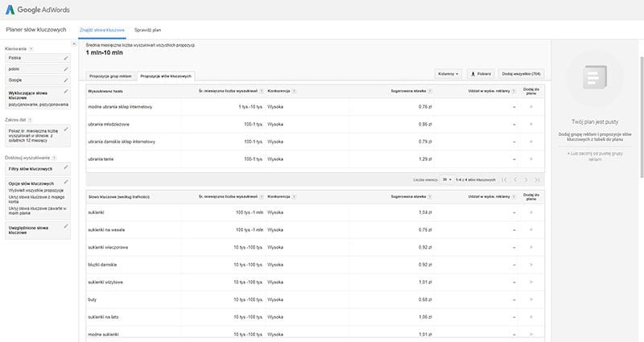
Task: Click 1 mln-10 mln total searches value
Action: pos(105,52)
